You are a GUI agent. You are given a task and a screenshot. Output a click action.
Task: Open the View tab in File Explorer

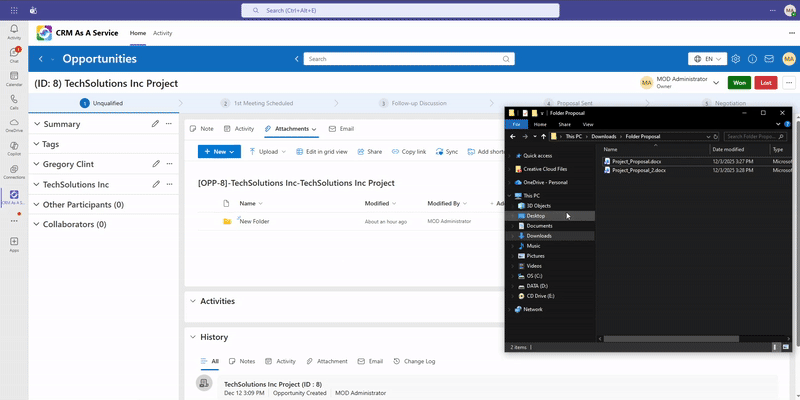click(588, 124)
